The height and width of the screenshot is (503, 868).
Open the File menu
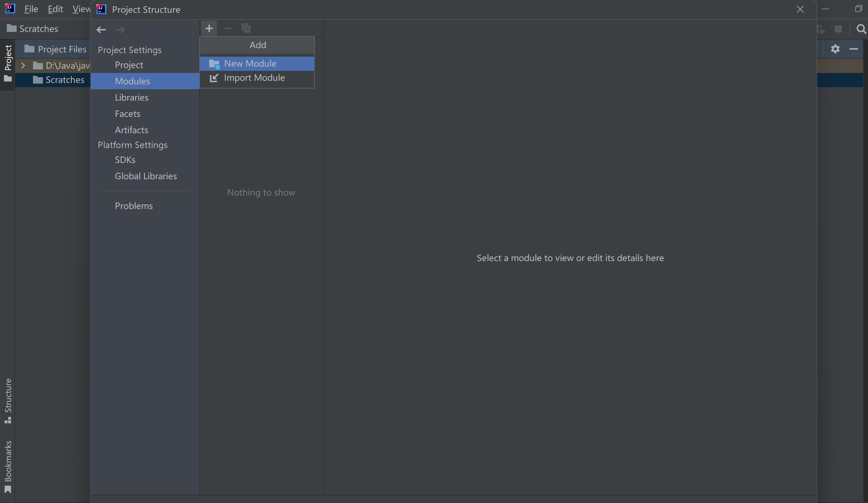click(x=31, y=9)
